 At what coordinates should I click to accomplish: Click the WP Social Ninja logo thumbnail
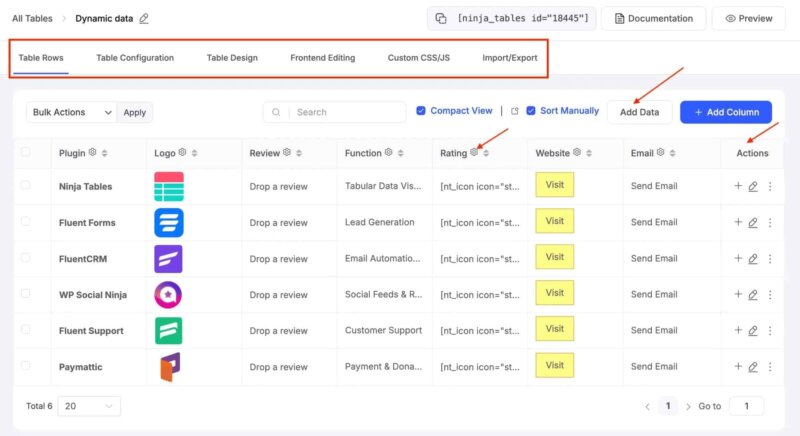(168, 295)
